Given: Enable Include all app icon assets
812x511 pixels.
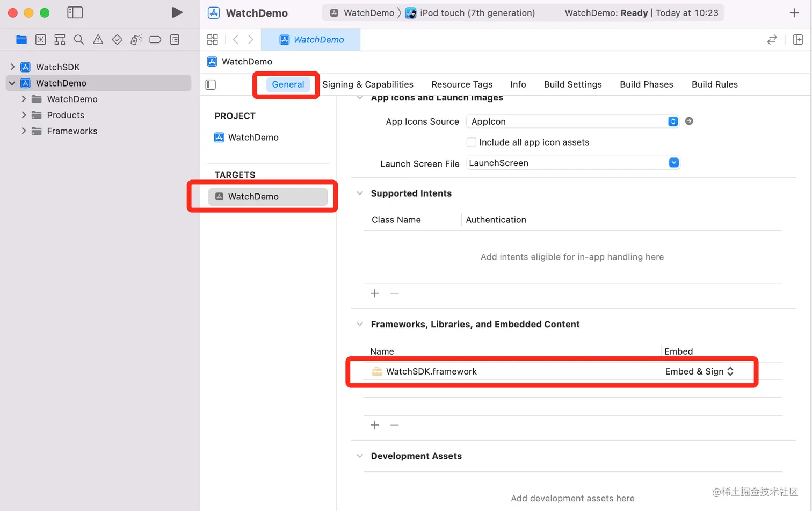Looking at the screenshot, I should coord(471,142).
